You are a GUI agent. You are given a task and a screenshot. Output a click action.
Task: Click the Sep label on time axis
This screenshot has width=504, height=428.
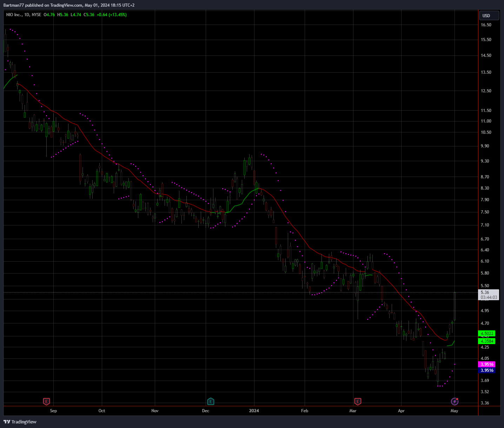coord(53,411)
